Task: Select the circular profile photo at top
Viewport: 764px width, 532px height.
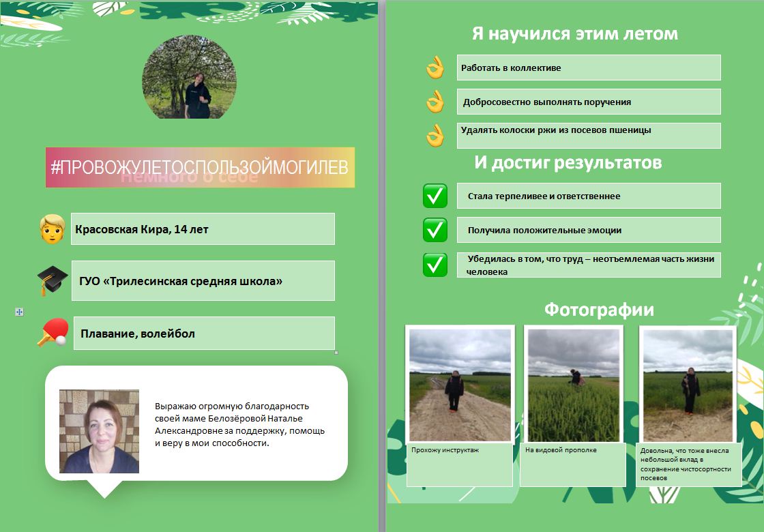Action: (189, 77)
